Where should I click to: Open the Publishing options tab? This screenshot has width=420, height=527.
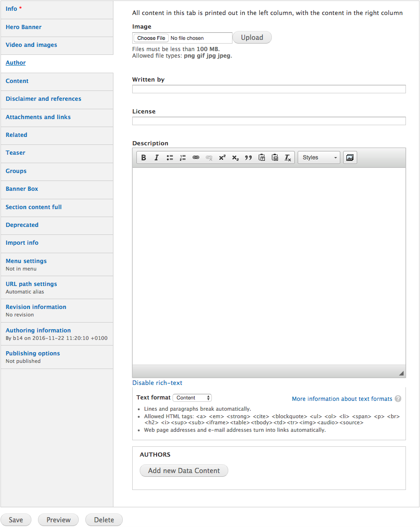click(33, 354)
